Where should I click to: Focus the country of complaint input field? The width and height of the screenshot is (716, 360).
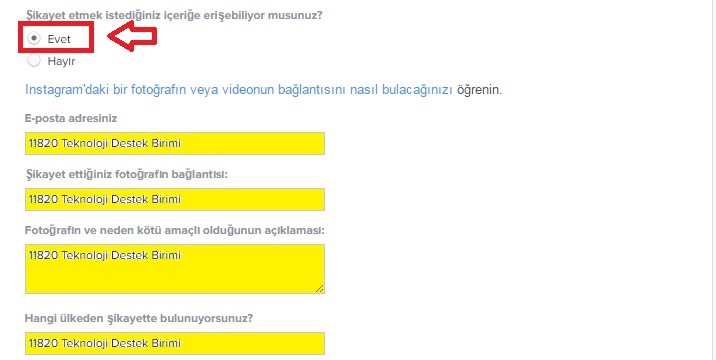[175, 343]
